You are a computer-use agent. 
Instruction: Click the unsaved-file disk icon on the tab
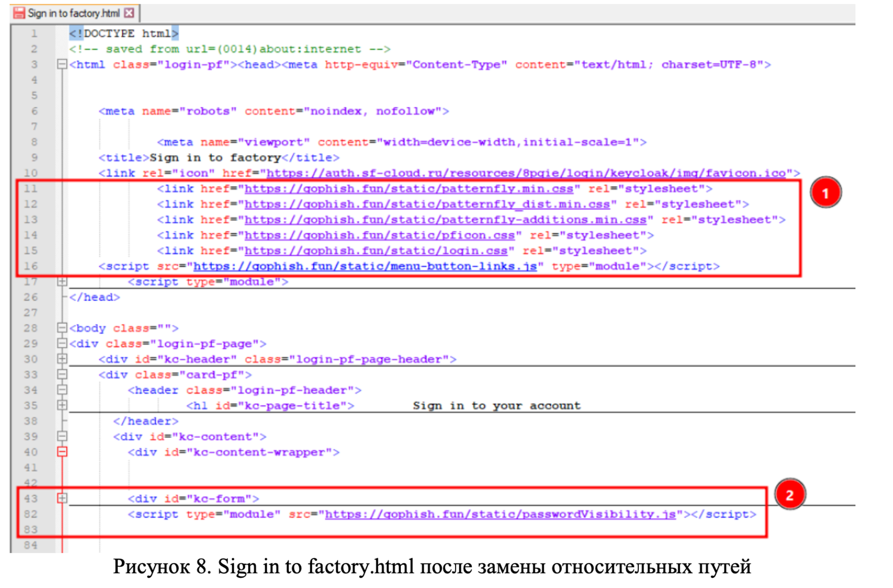click(x=19, y=13)
